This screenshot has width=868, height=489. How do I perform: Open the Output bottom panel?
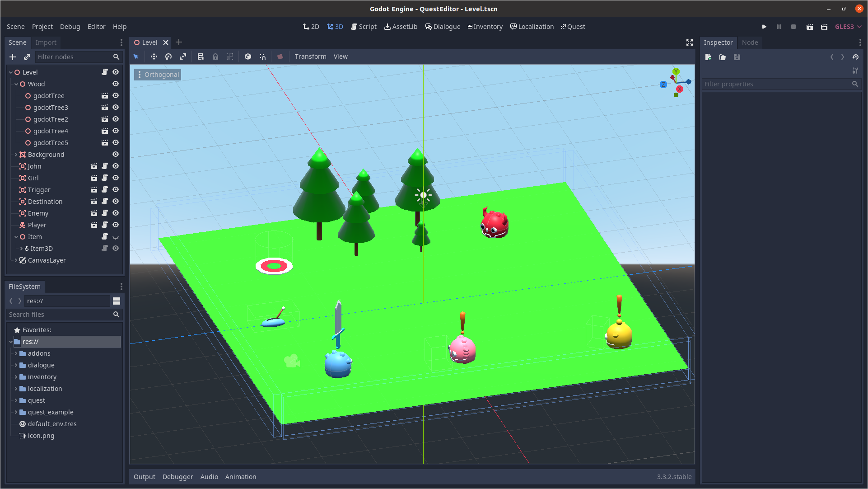(x=144, y=477)
